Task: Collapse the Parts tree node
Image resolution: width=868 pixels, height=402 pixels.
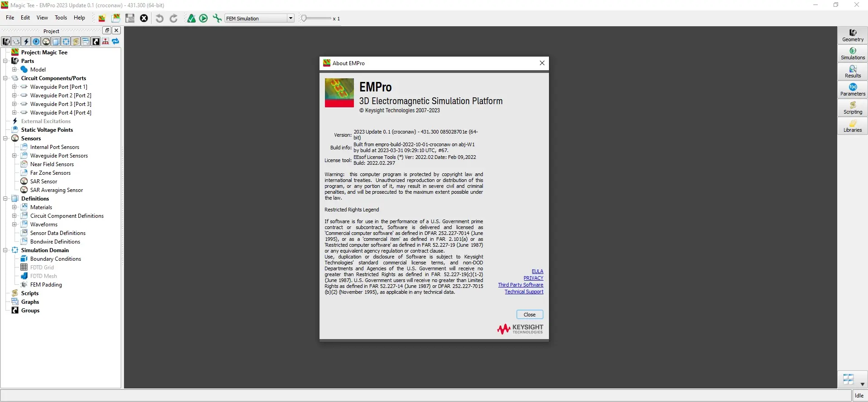Action: (x=5, y=61)
